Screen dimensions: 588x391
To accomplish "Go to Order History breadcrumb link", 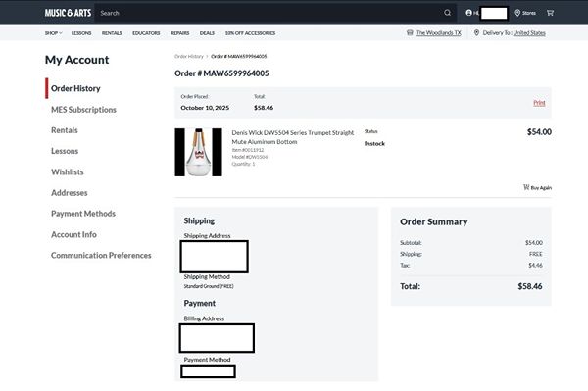I will [188, 56].
